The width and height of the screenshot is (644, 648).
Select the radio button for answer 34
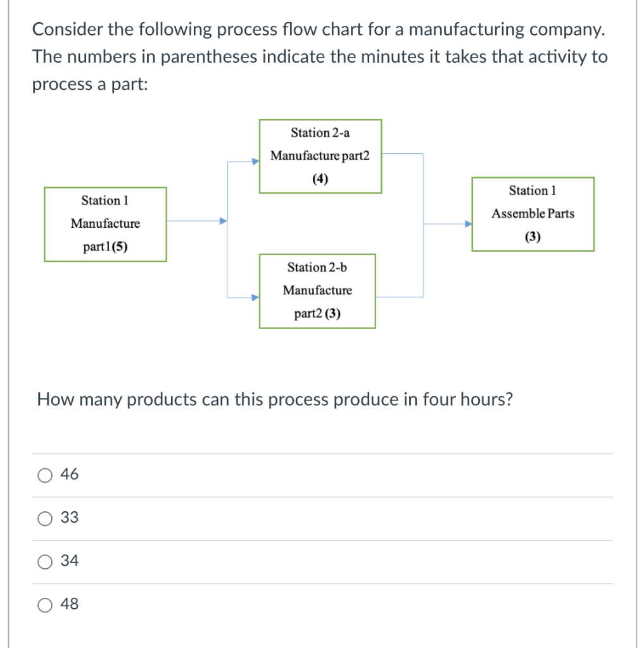pyautogui.click(x=44, y=561)
